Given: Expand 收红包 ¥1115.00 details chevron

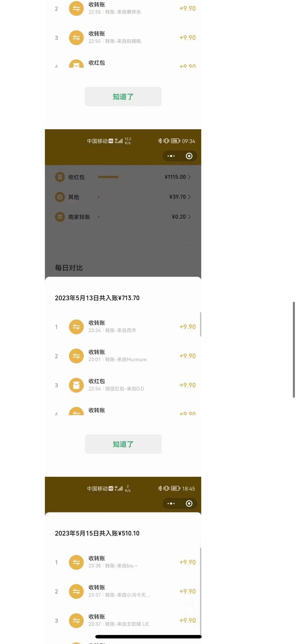Looking at the screenshot, I should [189, 177].
